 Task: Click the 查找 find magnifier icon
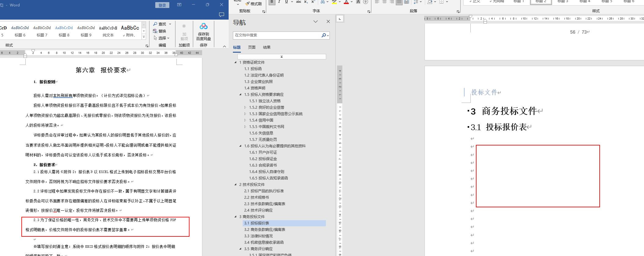pyautogui.click(x=155, y=24)
